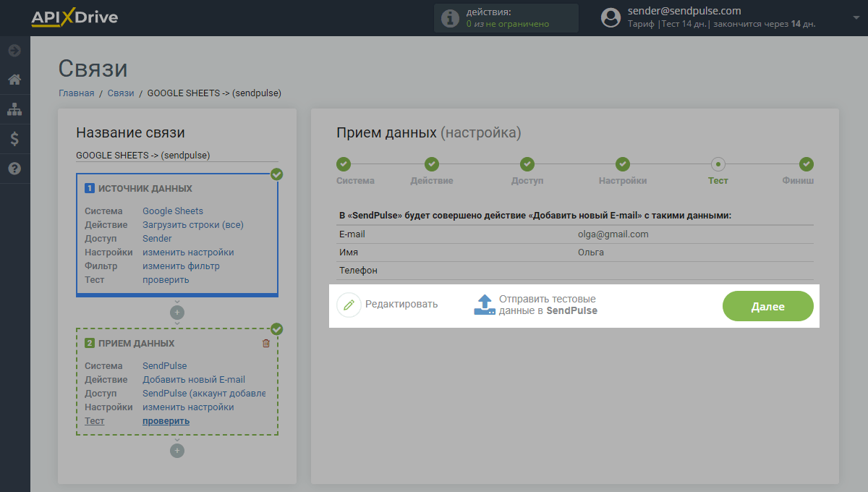The height and width of the screenshot is (492, 868).
Task: Click the actions info icon in header
Action: pyautogui.click(x=450, y=18)
